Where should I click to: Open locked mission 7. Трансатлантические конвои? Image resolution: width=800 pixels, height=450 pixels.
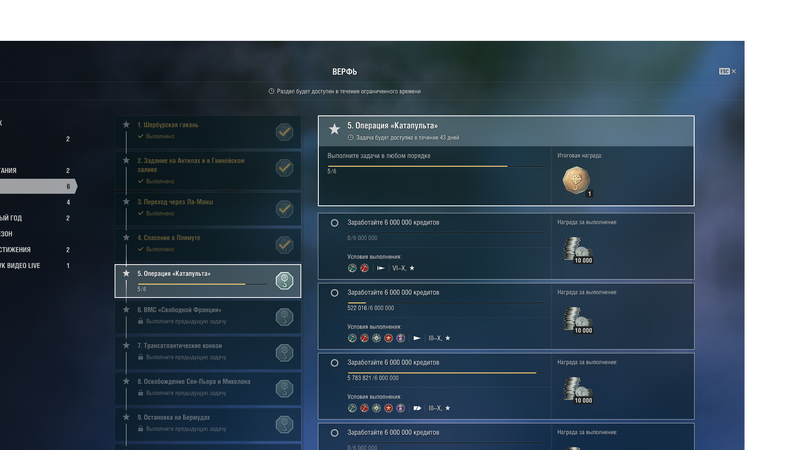point(208,353)
